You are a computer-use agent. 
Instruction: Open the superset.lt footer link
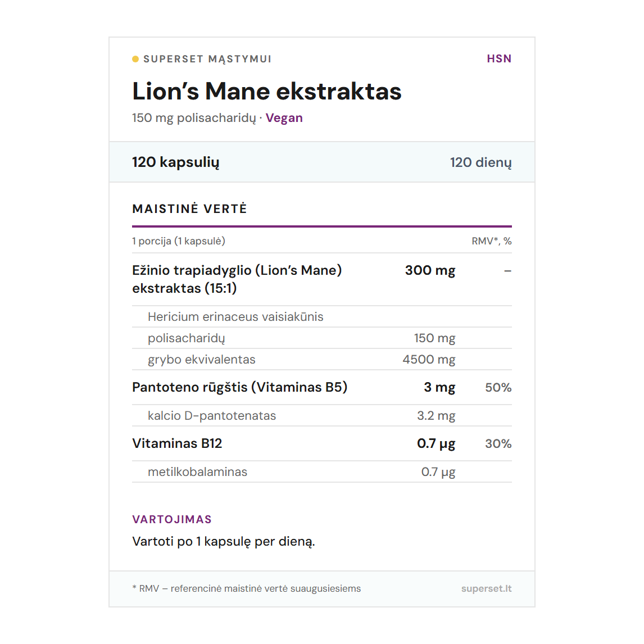coord(486,589)
